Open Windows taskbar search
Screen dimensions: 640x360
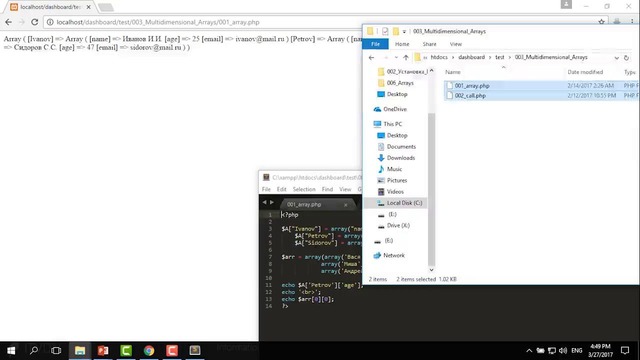pyautogui.click(x=34, y=351)
